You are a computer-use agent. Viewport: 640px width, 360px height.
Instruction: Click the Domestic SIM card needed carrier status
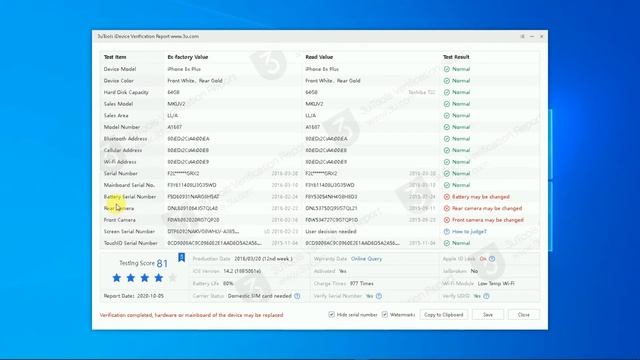click(260, 296)
